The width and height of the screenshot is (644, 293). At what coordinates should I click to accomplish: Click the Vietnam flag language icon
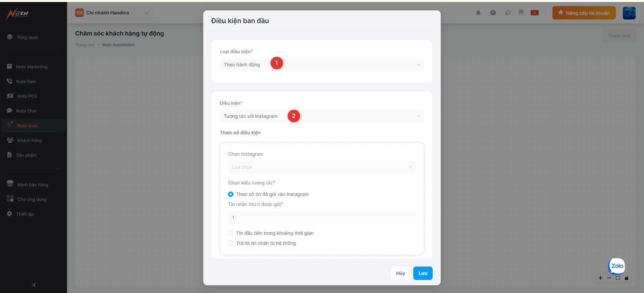click(535, 13)
